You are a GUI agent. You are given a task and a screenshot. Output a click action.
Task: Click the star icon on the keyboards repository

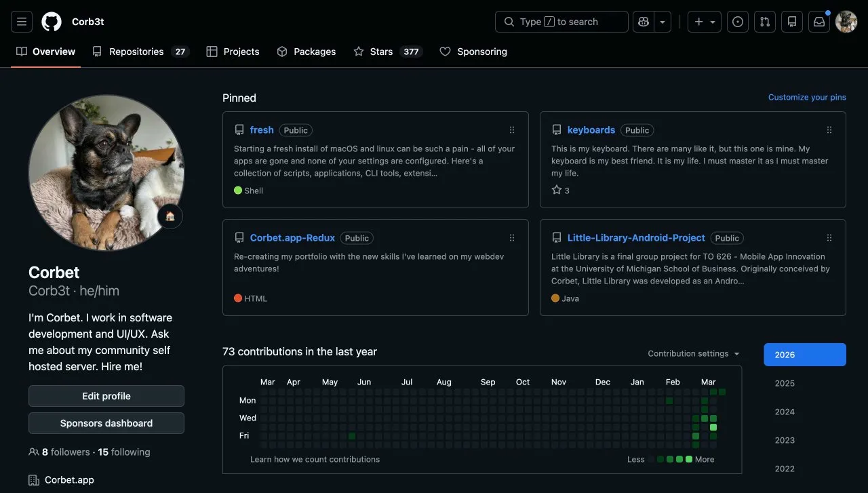[x=555, y=190]
